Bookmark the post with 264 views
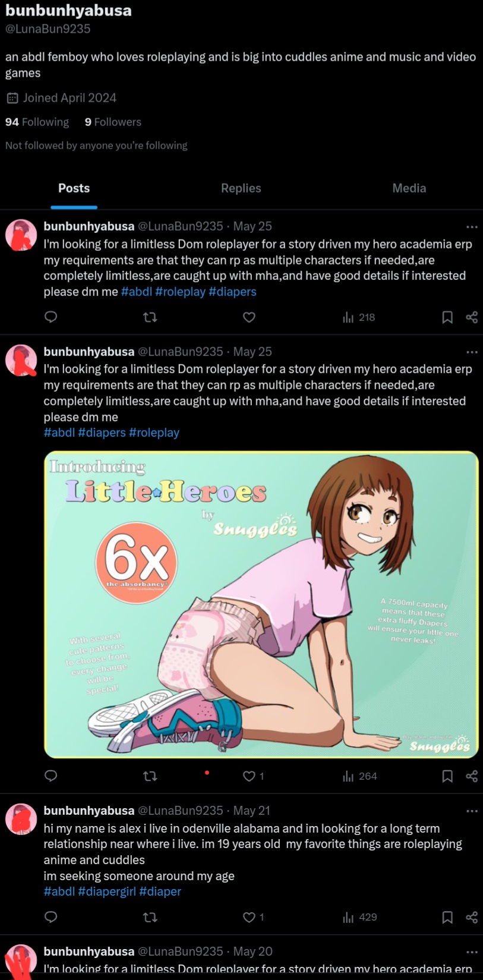483x980 pixels. pyautogui.click(x=447, y=776)
